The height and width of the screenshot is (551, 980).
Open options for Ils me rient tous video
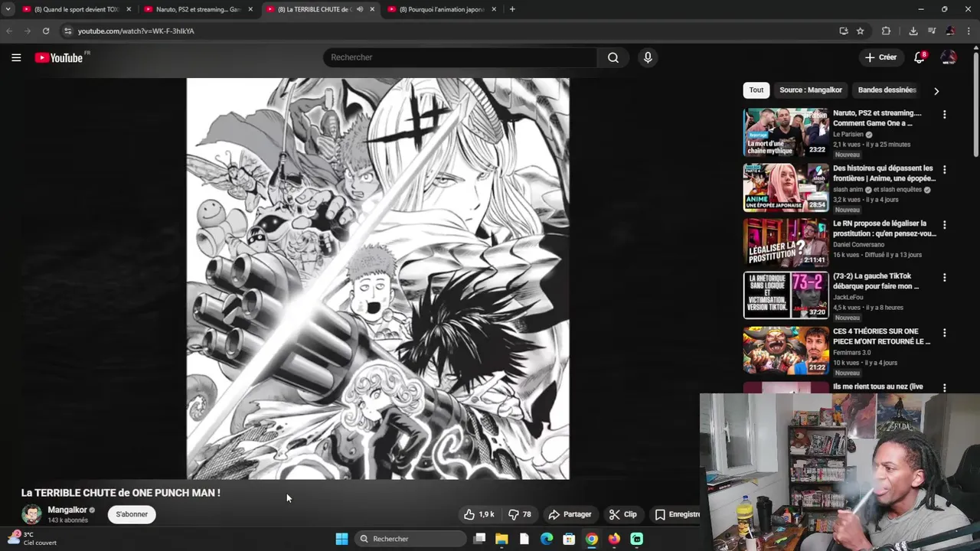[x=944, y=388]
